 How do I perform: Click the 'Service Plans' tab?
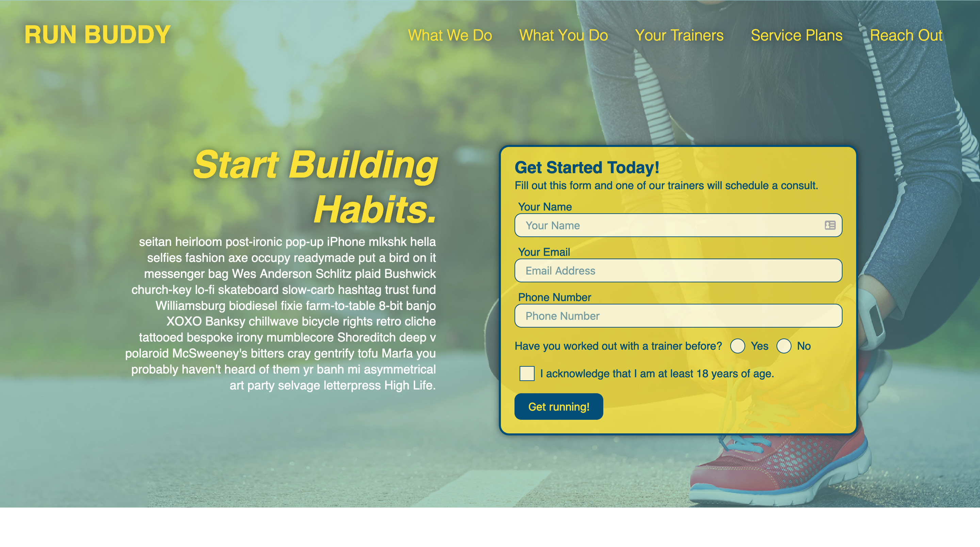coord(797,34)
